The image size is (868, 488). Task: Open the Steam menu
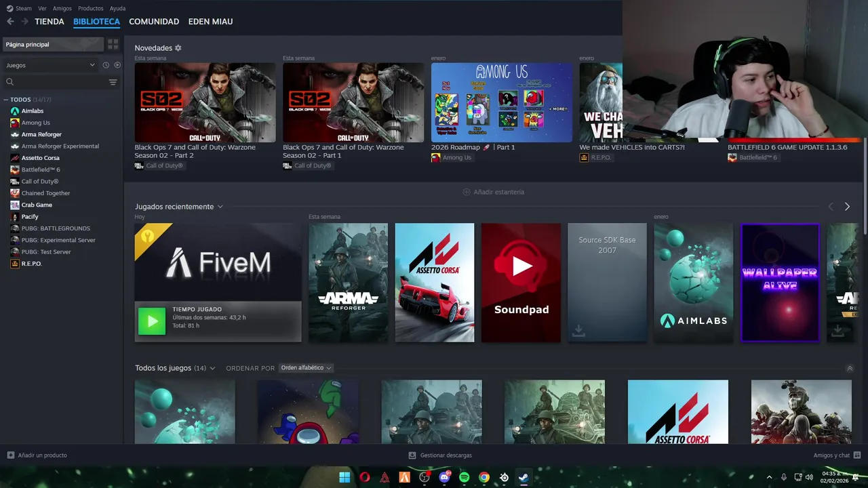(x=19, y=8)
